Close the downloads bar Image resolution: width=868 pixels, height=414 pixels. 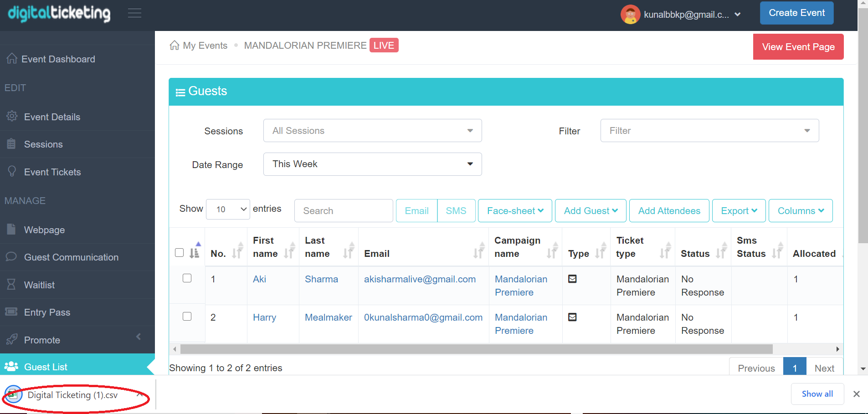click(x=857, y=394)
